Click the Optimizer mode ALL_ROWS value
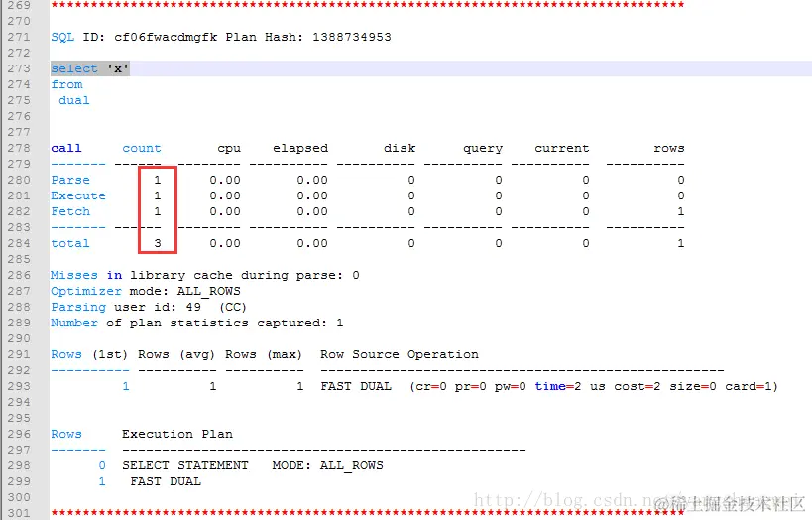 208,291
